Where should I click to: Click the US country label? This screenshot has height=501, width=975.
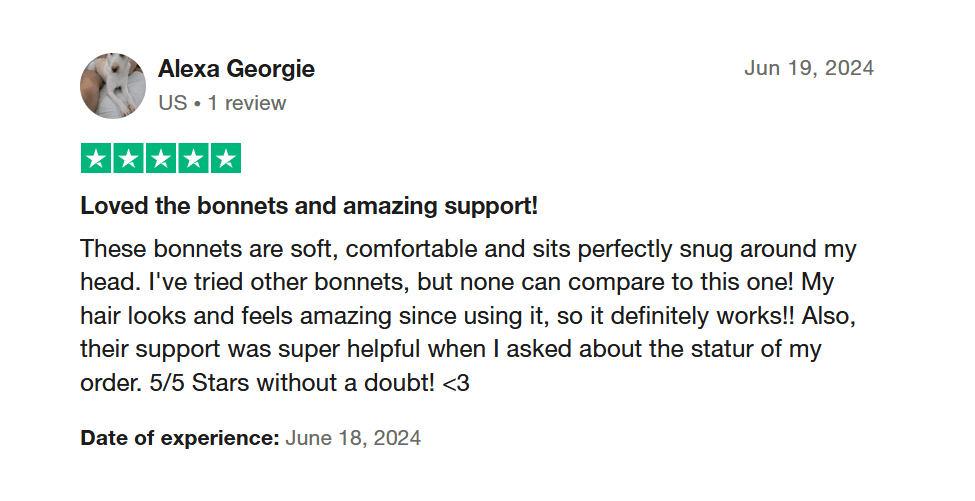pyautogui.click(x=173, y=103)
